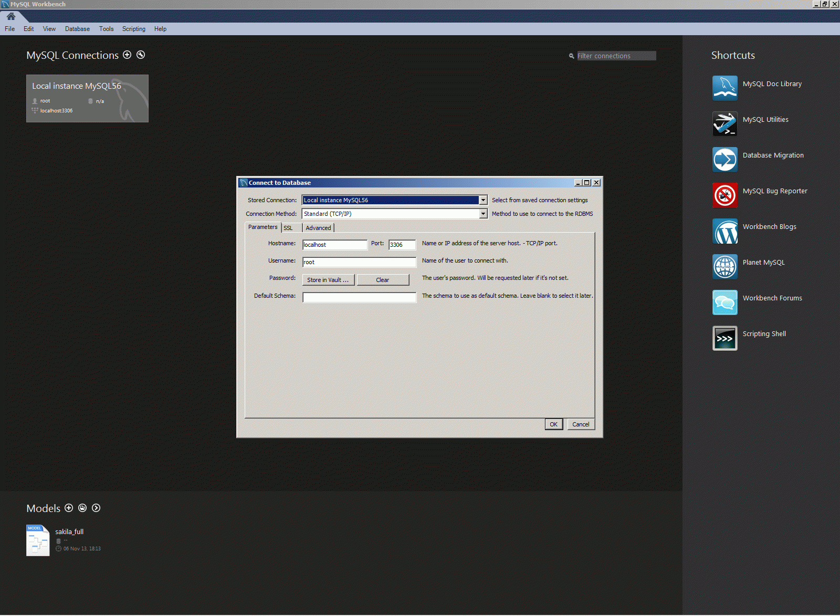The image size is (840, 616).
Task: Click the MySQL Doc Library link text
Action: click(772, 84)
